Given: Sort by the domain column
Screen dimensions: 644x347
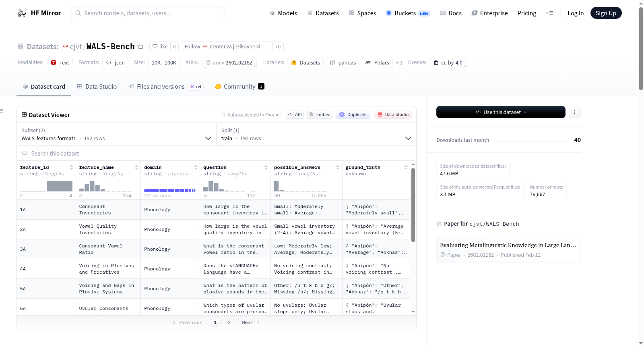Looking at the screenshot, I should point(196,167).
